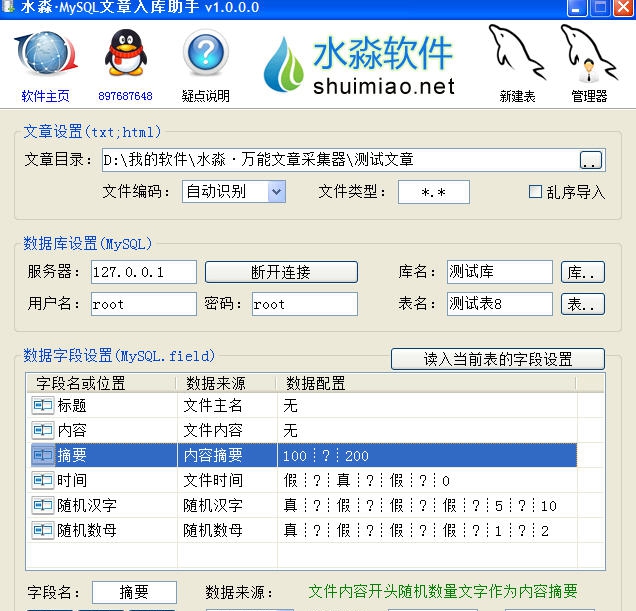Click the 文章目录 path input field
The image size is (636, 611).
click(x=340, y=160)
